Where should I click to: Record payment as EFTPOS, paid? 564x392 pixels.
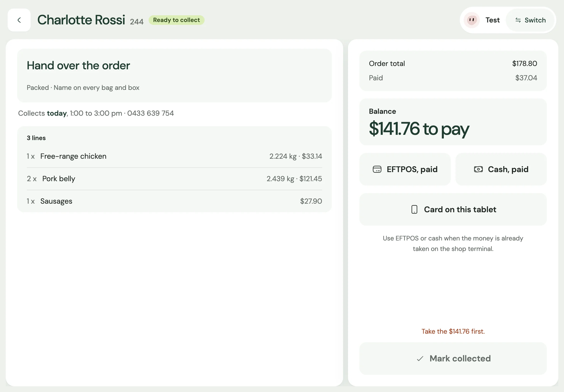click(405, 169)
